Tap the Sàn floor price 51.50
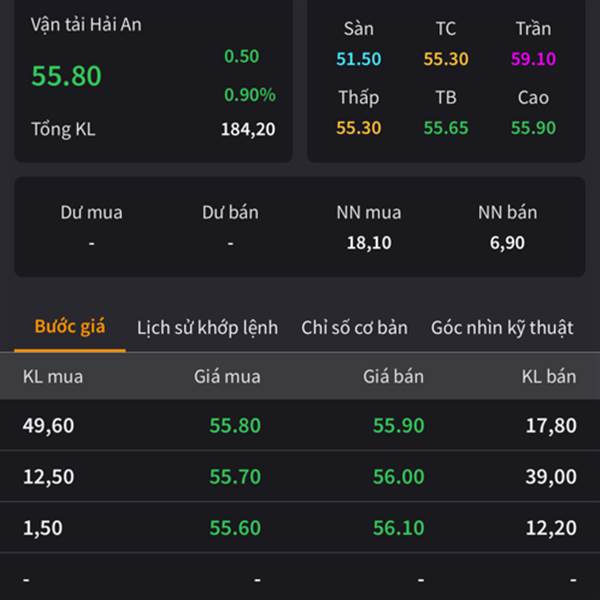The image size is (600, 600). pos(358,59)
